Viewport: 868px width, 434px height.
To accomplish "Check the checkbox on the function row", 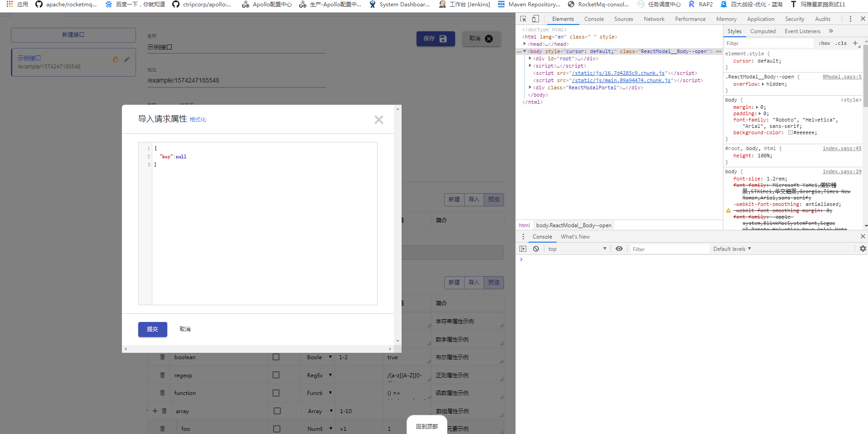I will (276, 393).
